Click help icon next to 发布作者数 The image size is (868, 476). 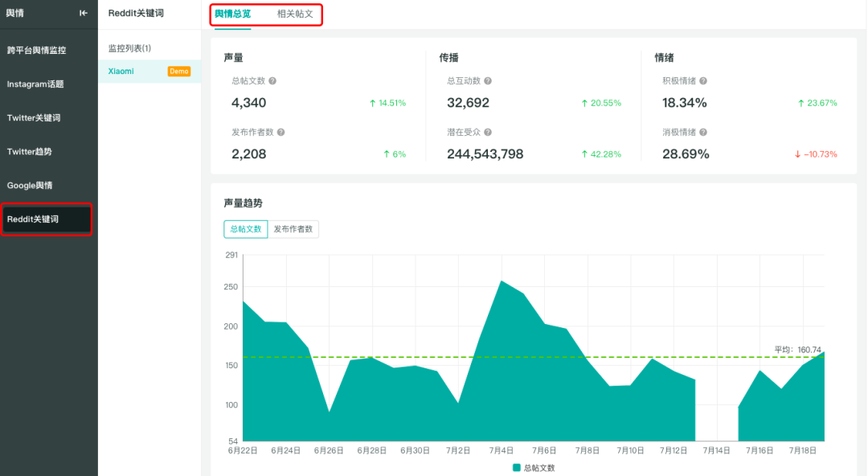(x=280, y=133)
